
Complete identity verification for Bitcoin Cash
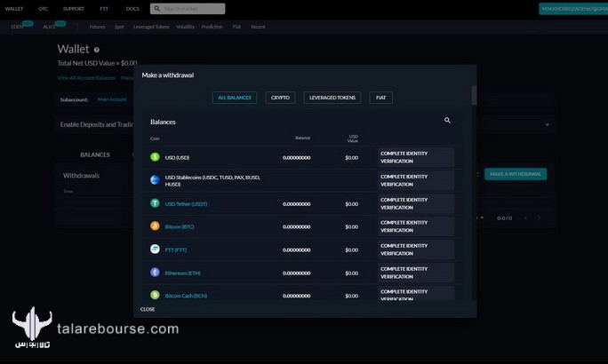tap(416, 294)
